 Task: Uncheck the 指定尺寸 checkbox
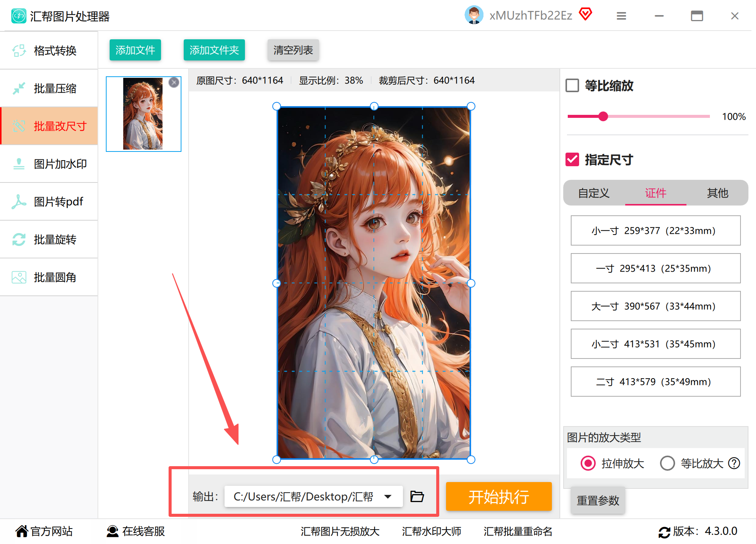(x=572, y=159)
